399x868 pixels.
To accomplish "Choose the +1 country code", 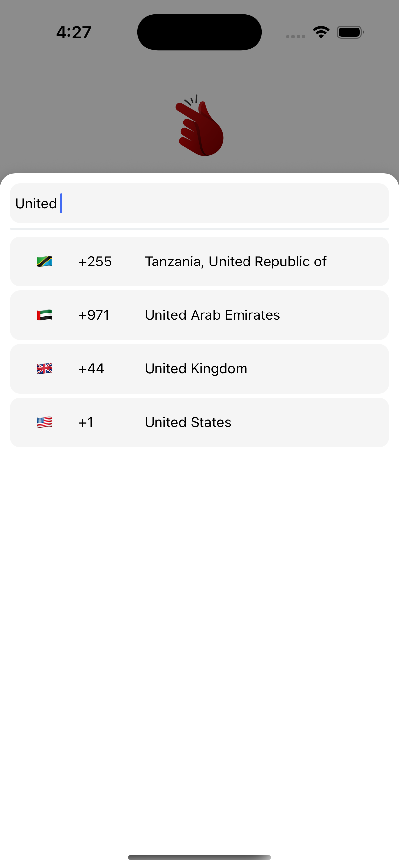I will pos(86,422).
